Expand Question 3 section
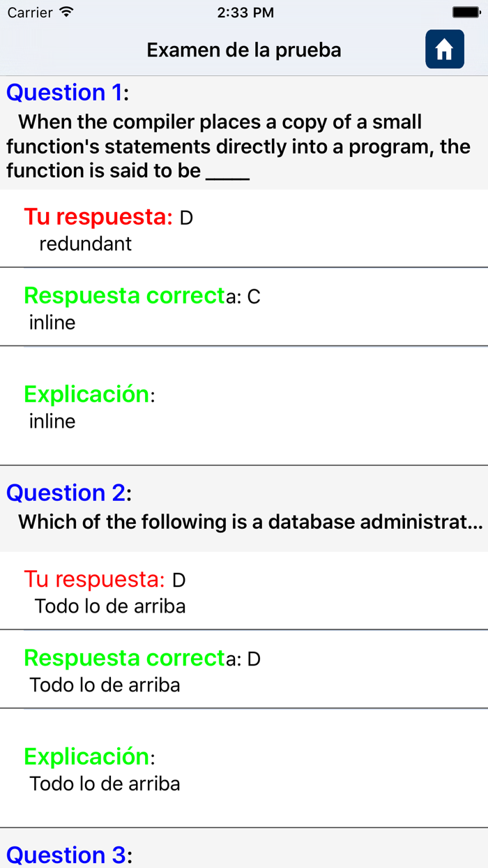The height and width of the screenshot is (868, 488). pos(65,855)
